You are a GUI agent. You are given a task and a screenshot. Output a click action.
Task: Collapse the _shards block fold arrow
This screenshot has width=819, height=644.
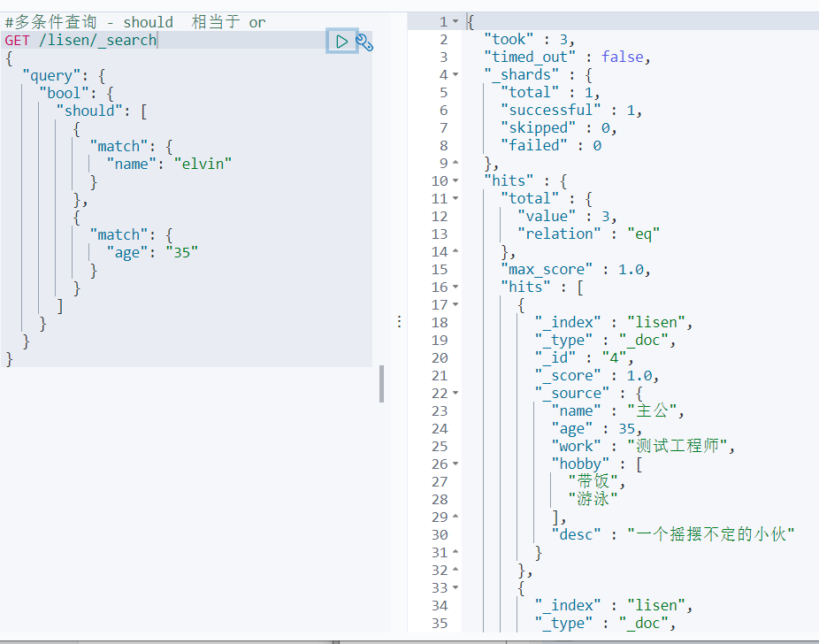point(455,74)
